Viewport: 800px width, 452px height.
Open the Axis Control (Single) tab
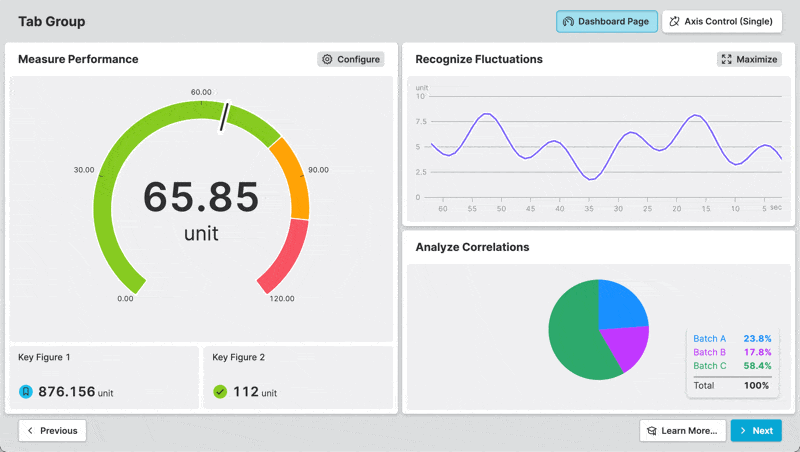pos(722,22)
